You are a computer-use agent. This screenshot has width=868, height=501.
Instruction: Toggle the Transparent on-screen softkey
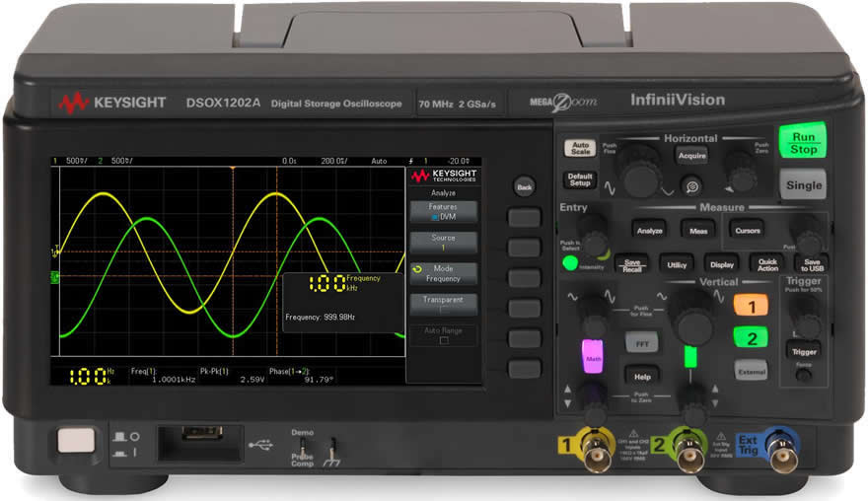tap(443, 304)
